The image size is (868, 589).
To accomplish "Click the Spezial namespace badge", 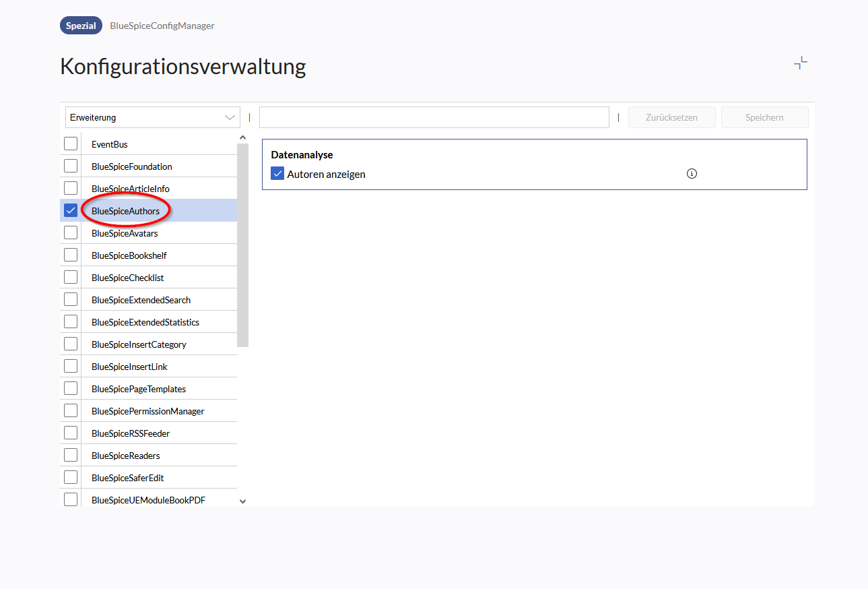I will coord(81,26).
